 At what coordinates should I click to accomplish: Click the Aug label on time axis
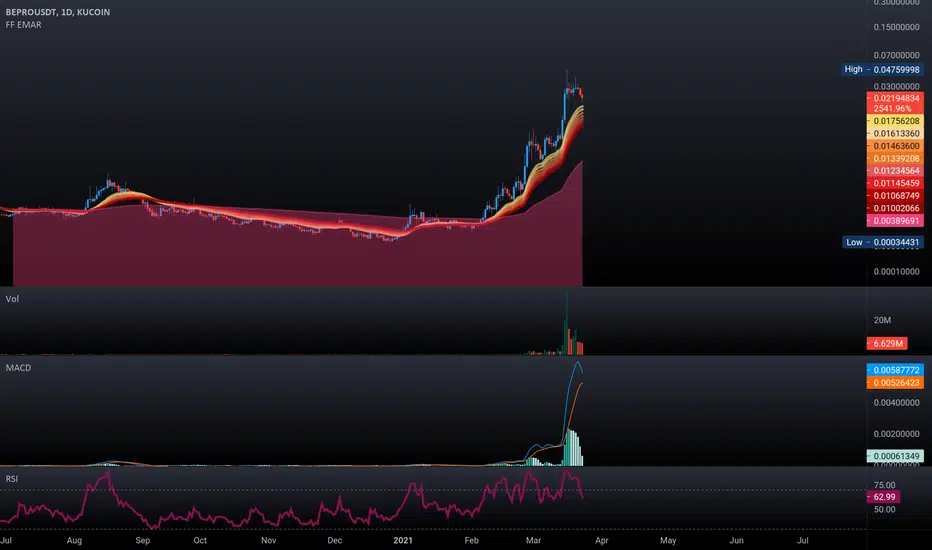(x=74, y=540)
